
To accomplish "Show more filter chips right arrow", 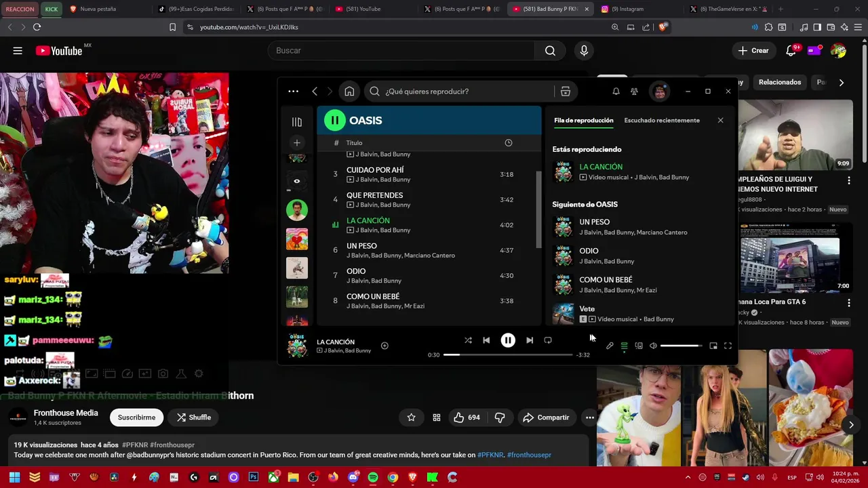I will [841, 82].
